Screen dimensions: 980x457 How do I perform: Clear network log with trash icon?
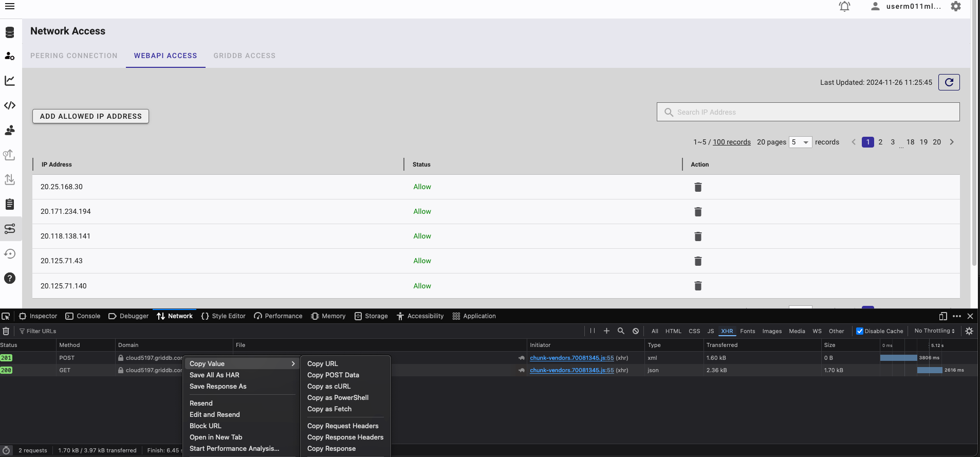coord(6,331)
